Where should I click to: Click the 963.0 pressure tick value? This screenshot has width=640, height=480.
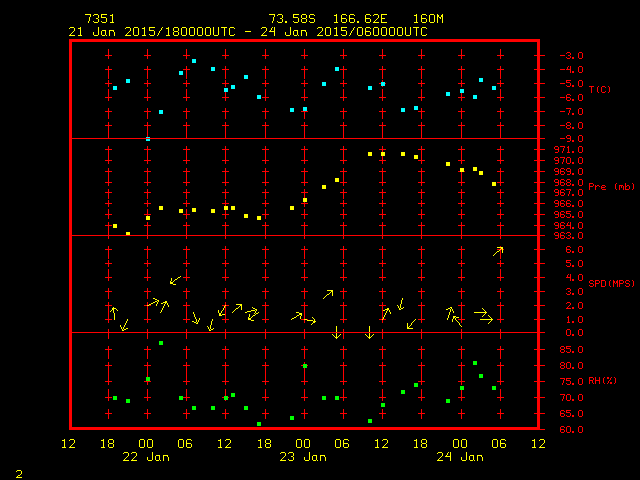click(569, 236)
